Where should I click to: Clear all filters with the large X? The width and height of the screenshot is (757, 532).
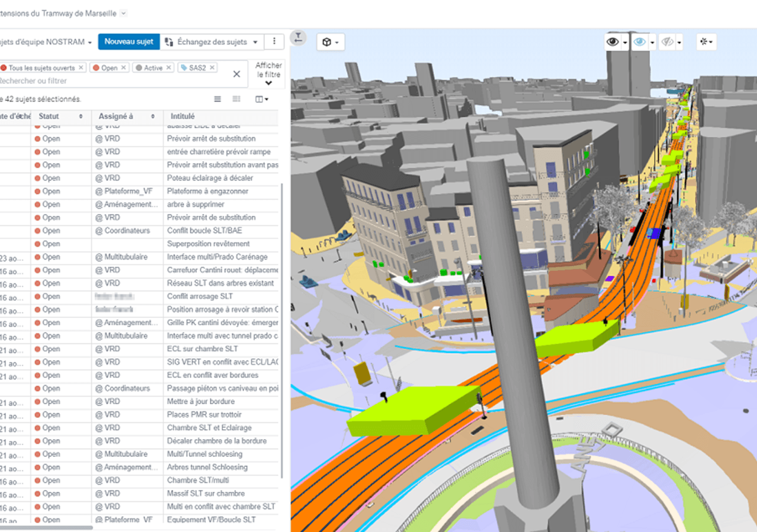pyautogui.click(x=237, y=74)
